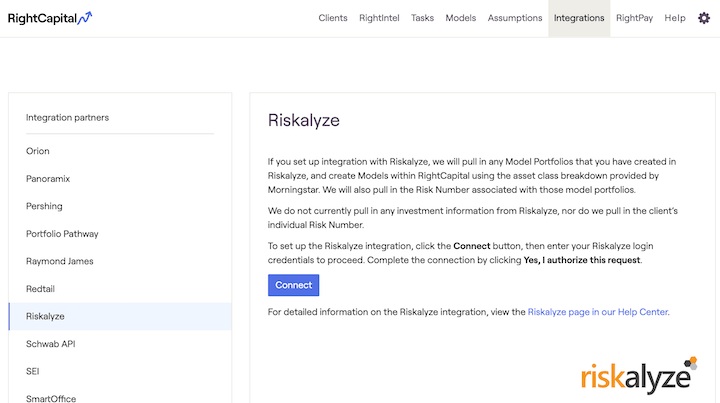
Task: Open the Riskalyze Help Center page link
Action: point(598,312)
